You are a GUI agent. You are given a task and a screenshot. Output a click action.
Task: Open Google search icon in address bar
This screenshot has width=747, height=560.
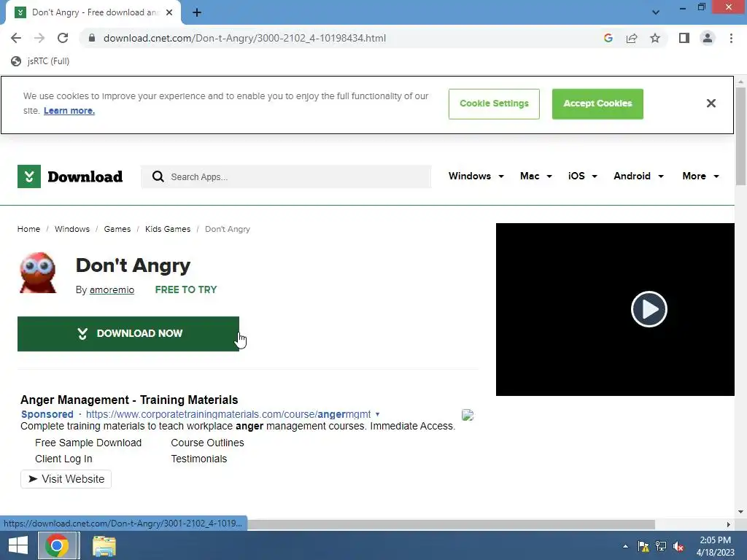point(608,38)
